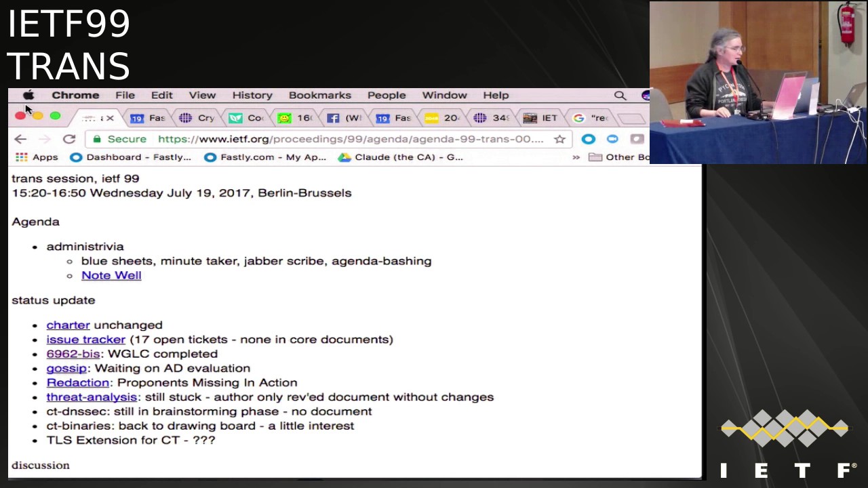Open the Apple menu
The width and height of the screenshot is (868, 488).
[x=28, y=96]
